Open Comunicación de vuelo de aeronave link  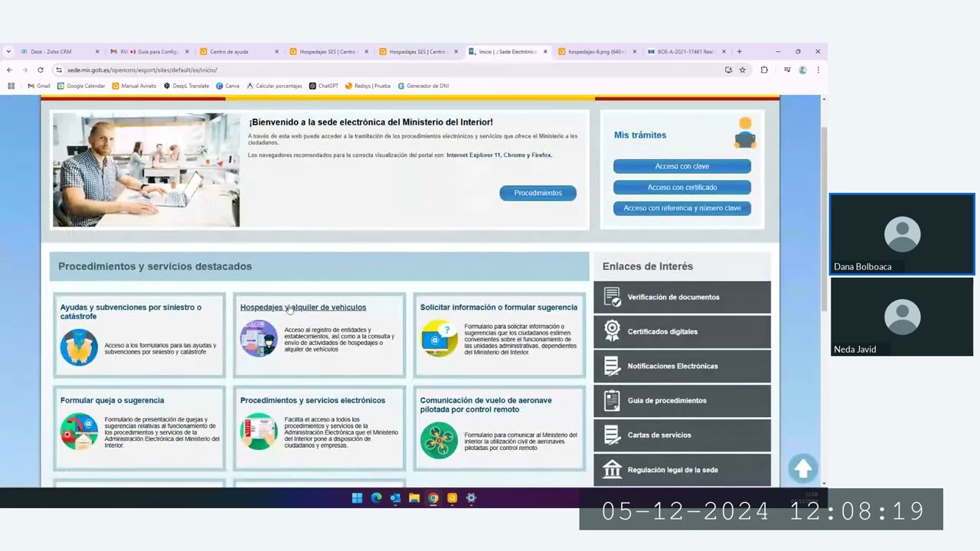[x=485, y=405]
